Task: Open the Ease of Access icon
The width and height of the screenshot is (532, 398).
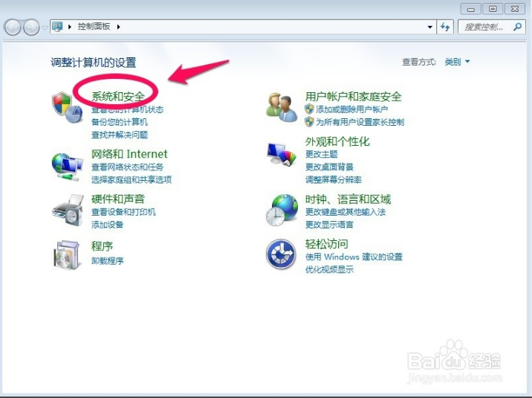Action: click(282, 255)
